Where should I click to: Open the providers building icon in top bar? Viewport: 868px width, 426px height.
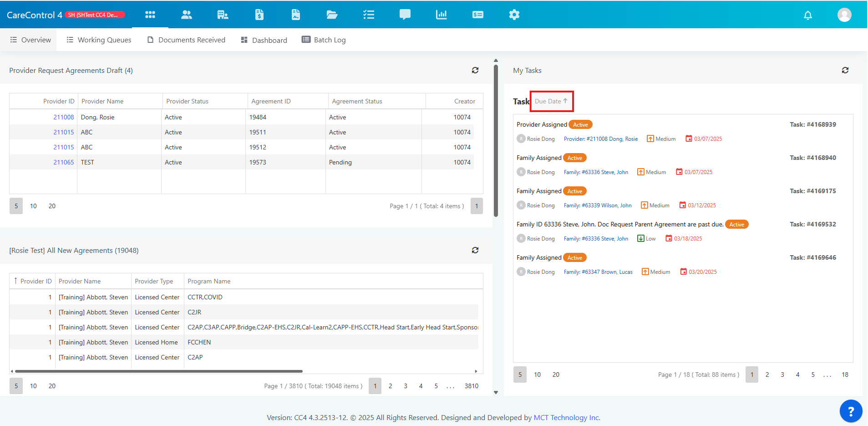click(223, 15)
